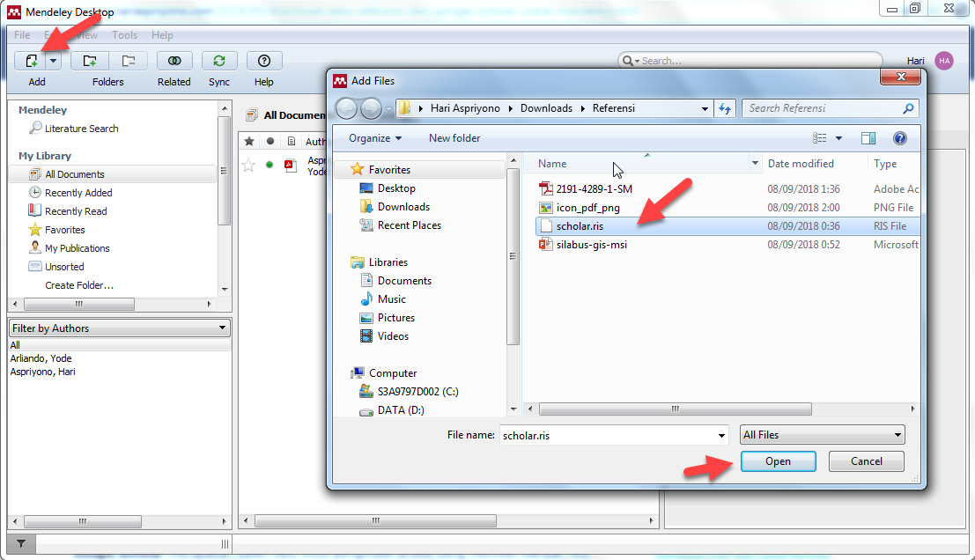This screenshot has width=975, height=560.
Task: Open the Add button dropdown arrow
Action: [54, 61]
